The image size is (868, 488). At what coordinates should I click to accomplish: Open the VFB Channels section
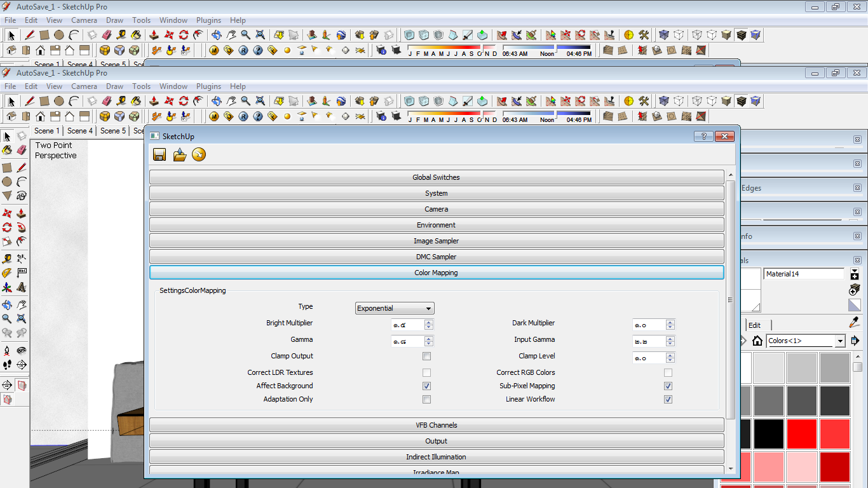[x=436, y=425]
